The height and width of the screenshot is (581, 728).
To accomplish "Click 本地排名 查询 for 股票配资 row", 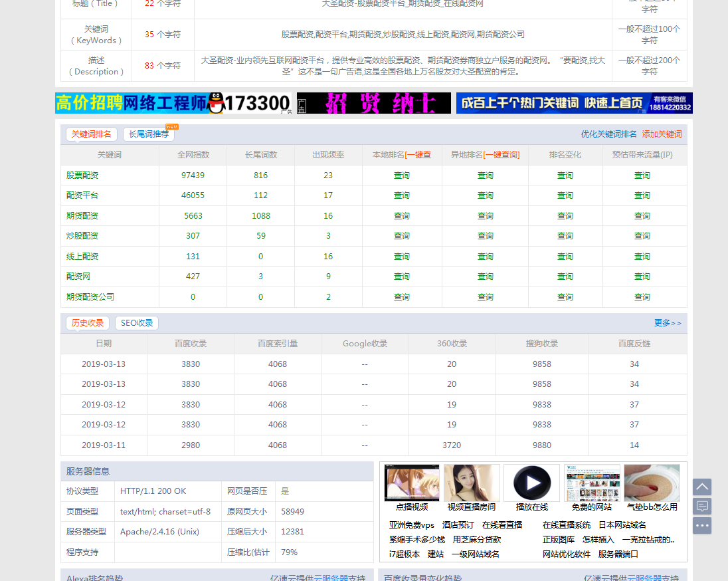I will coord(402,175).
